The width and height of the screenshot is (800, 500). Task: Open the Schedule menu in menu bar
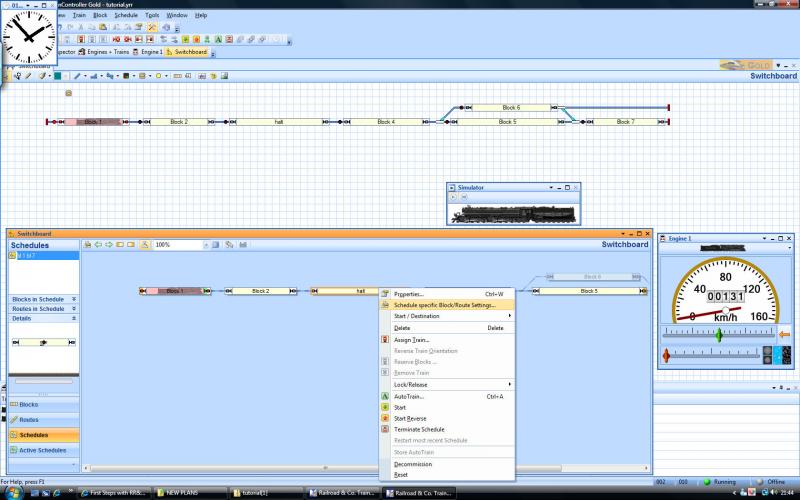click(x=126, y=16)
